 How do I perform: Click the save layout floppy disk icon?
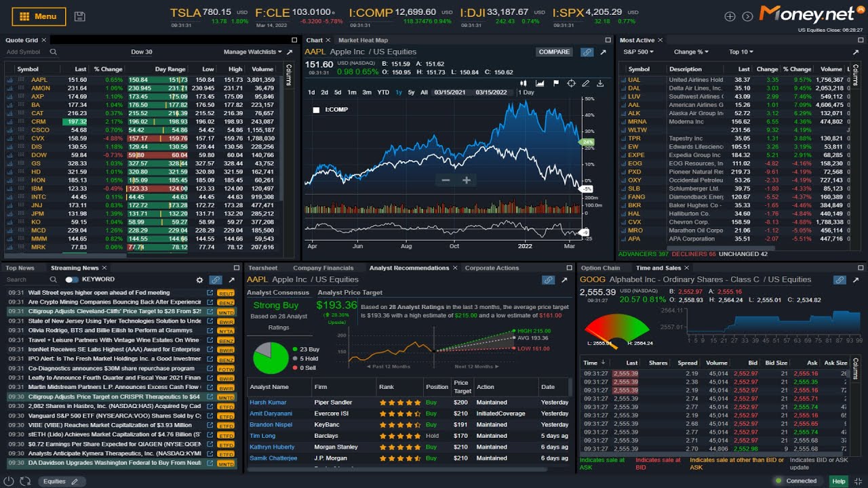point(80,16)
